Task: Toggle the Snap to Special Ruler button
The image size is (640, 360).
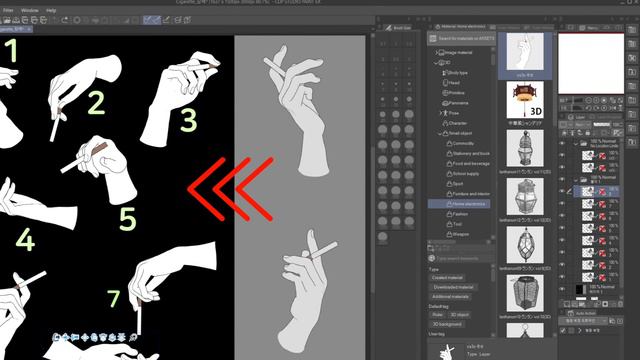Action: 157,20
